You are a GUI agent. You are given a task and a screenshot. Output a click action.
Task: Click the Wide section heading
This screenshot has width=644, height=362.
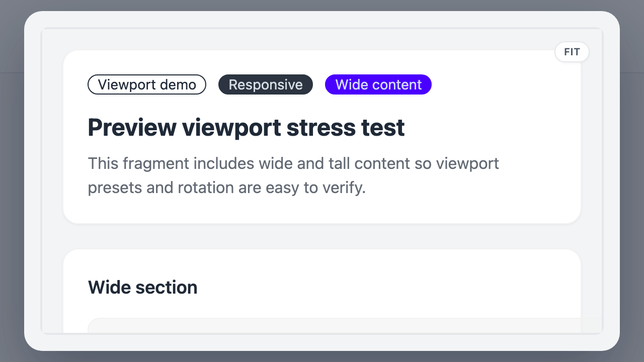[142, 287]
